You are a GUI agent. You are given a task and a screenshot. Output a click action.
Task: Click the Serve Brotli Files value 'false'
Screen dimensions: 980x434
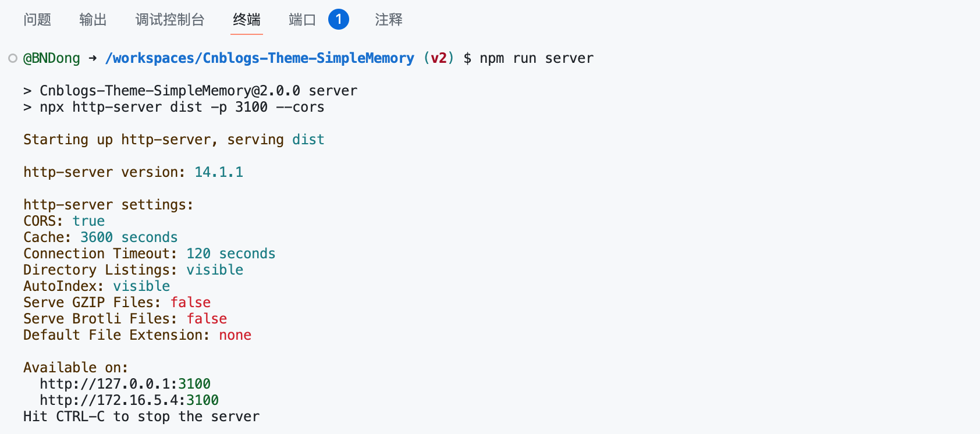pyautogui.click(x=207, y=319)
